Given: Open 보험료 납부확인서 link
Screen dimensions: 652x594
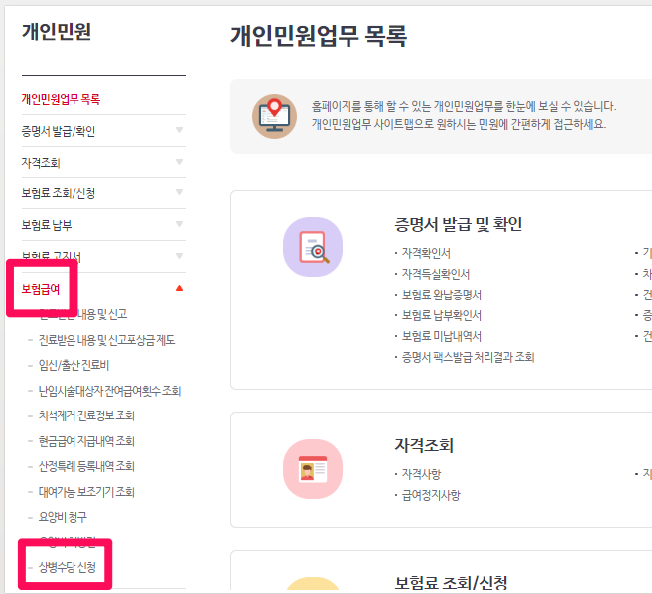Looking at the screenshot, I should pyautogui.click(x=442, y=315).
